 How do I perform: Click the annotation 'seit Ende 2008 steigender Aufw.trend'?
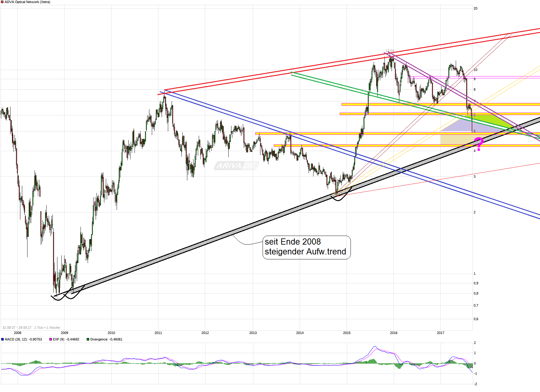coord(306,247)
